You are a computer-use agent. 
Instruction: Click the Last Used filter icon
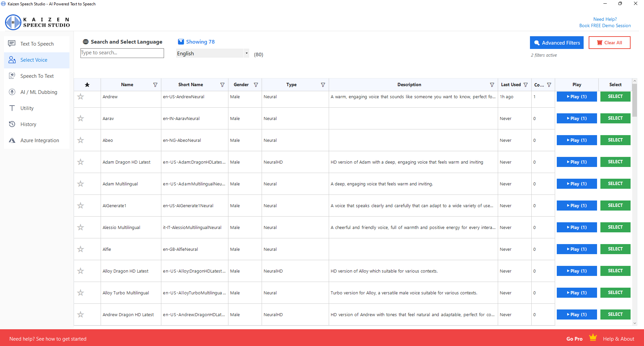(x=526, y=85)
